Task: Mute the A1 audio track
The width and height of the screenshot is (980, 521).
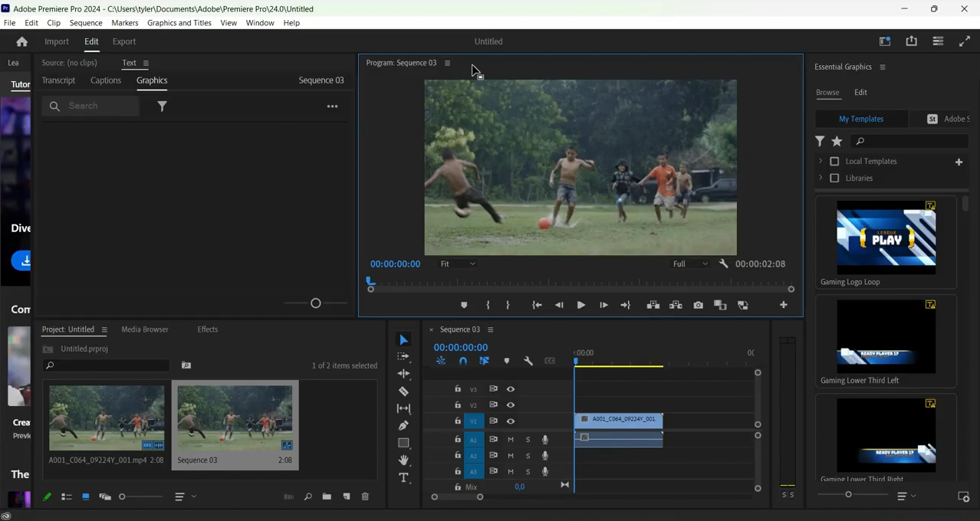Action: point(510,439)
